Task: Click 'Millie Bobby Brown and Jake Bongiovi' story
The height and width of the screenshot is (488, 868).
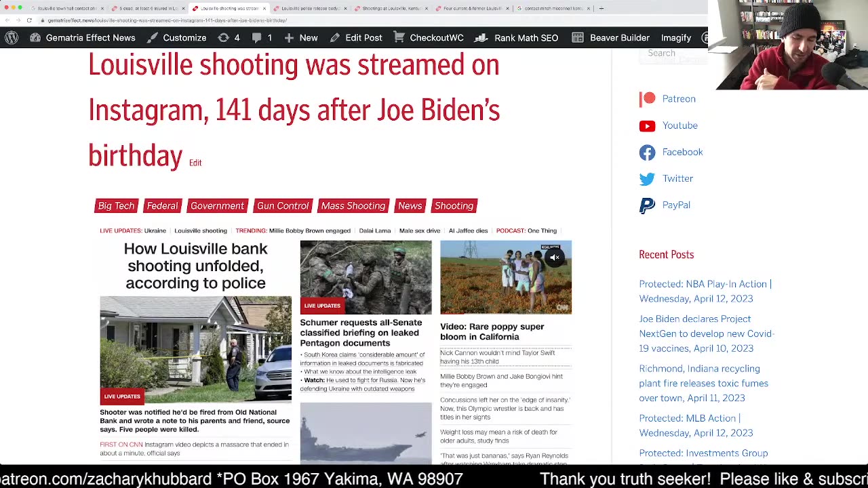Action: coord(501,380)
